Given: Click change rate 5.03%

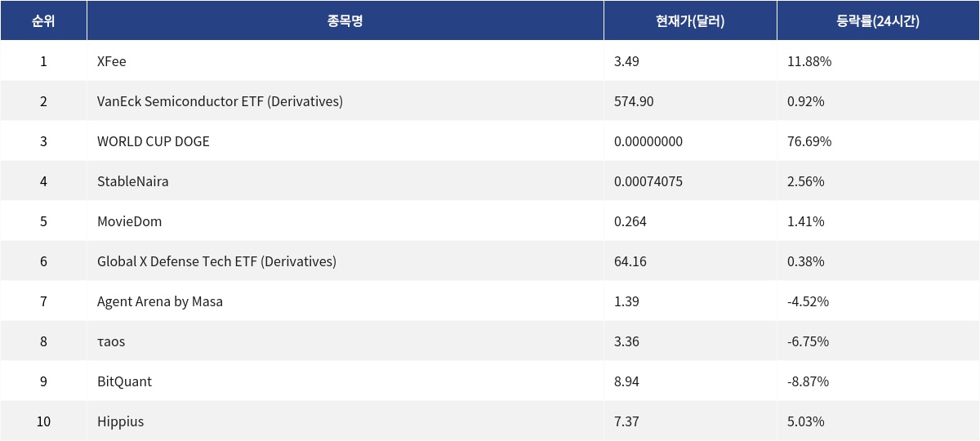Looking at the screenshot, I should pos(806,421).
